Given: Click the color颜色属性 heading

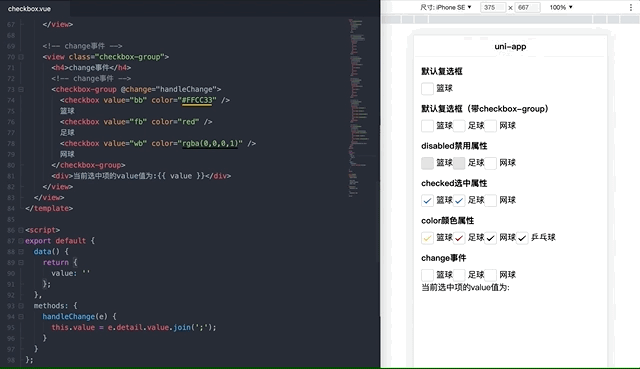Looking at the screenshot, I should pos(448,221).
